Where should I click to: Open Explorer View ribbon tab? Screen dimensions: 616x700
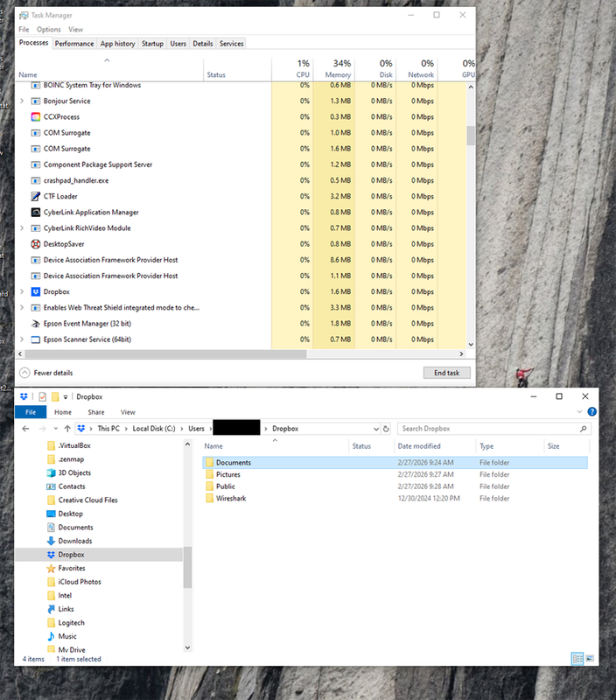coord(128,412)
